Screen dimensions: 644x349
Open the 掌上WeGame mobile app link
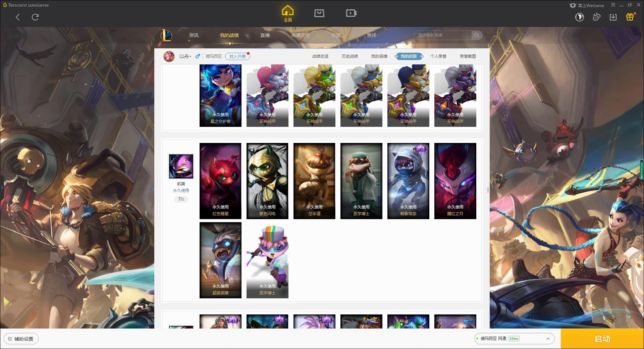tap(587, 5)
